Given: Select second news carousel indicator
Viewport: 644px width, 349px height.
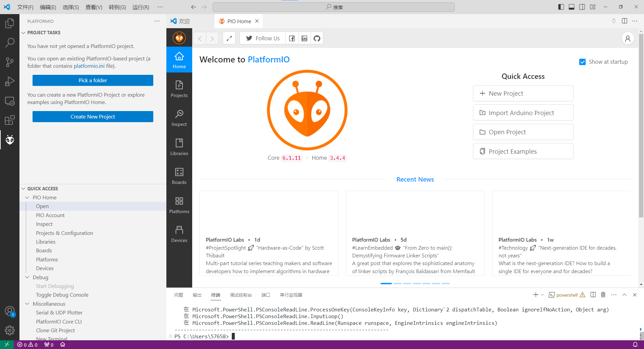Looking at the screenshot, I should (397, 284).
